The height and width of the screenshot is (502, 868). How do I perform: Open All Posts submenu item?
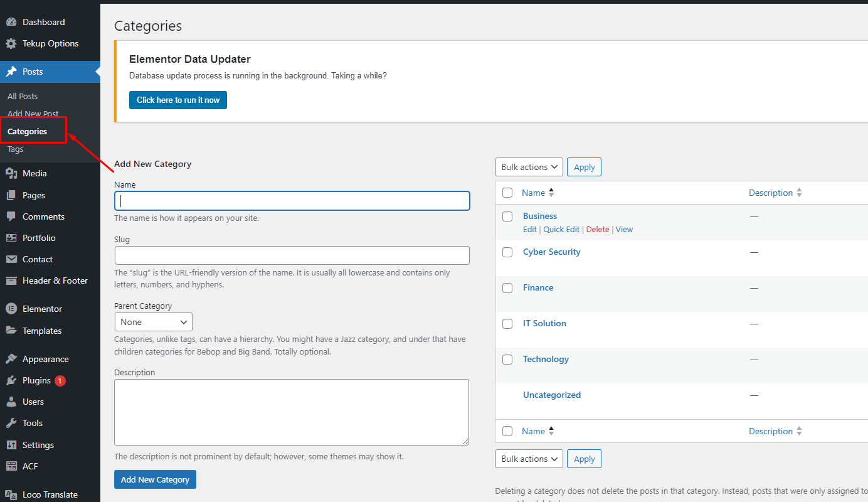23,96
